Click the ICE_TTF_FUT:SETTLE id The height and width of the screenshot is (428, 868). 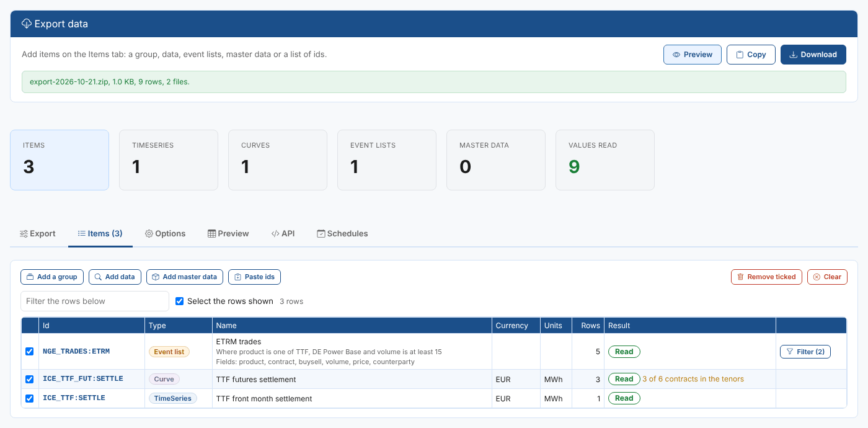(83, 379)
